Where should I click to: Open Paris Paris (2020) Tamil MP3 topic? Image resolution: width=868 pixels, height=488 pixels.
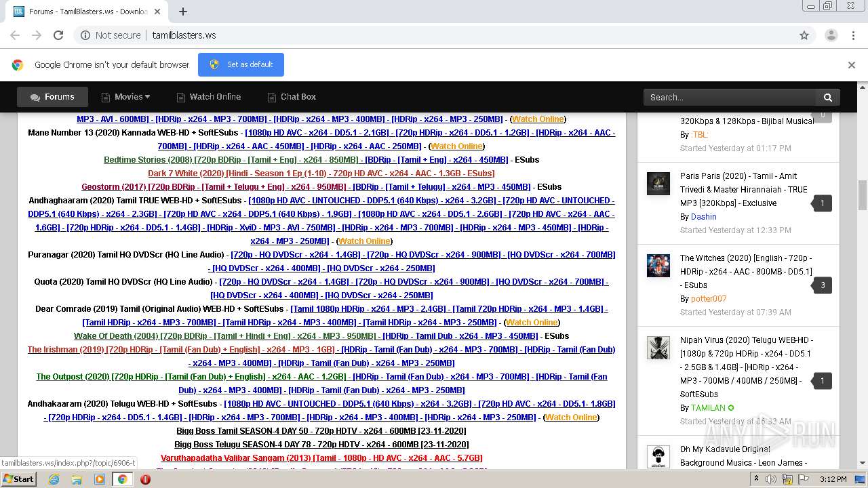pos(744,190)
